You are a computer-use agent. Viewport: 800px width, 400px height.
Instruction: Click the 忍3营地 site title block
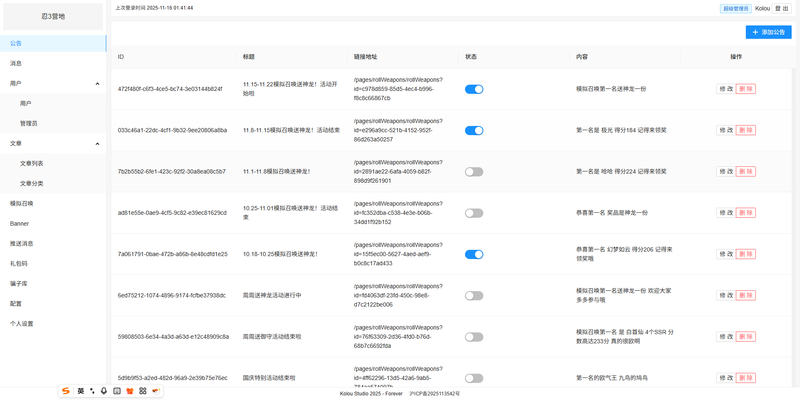(53, 17)
